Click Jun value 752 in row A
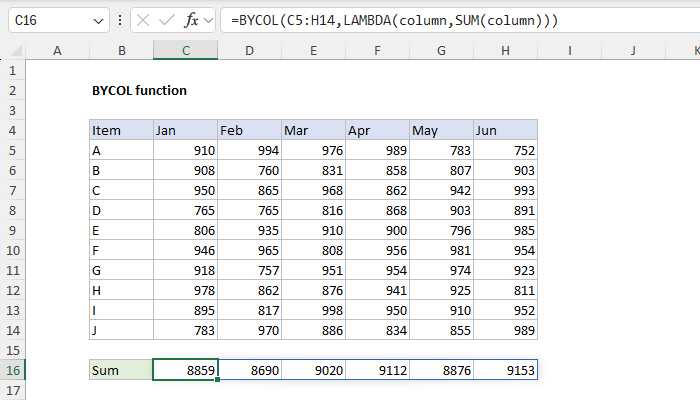 tap(505, 150)
